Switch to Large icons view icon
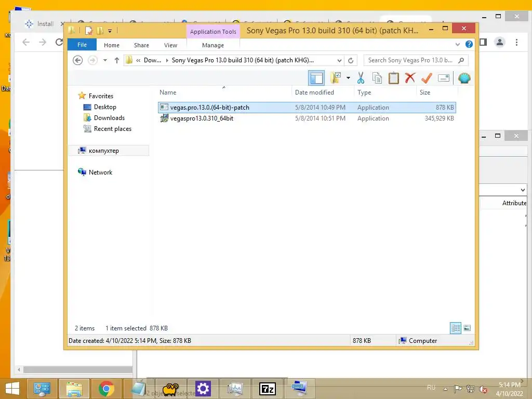The image size is (532, 399). [x=467, y=328]
